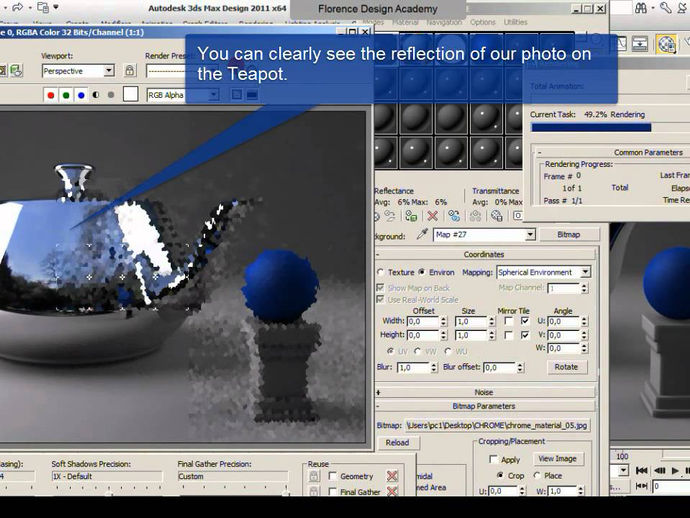Toggle Mirror checkbox in Width row
690x518 pixels.
pos(509,321)
